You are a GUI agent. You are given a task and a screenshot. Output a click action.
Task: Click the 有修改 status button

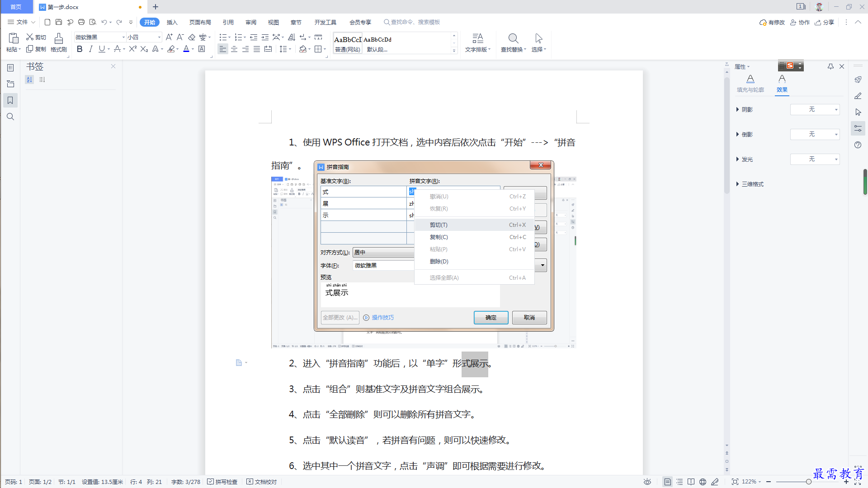click(x=772, y=22)
